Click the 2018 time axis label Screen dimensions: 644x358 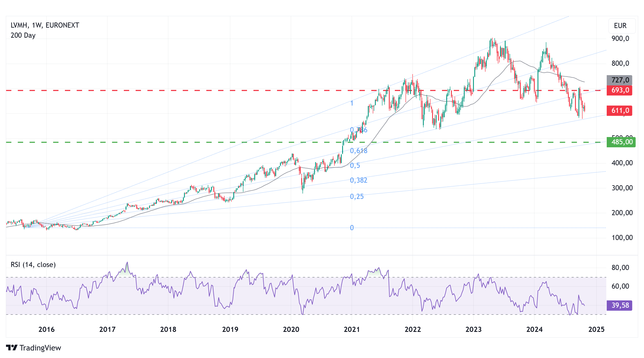point(168,329)
